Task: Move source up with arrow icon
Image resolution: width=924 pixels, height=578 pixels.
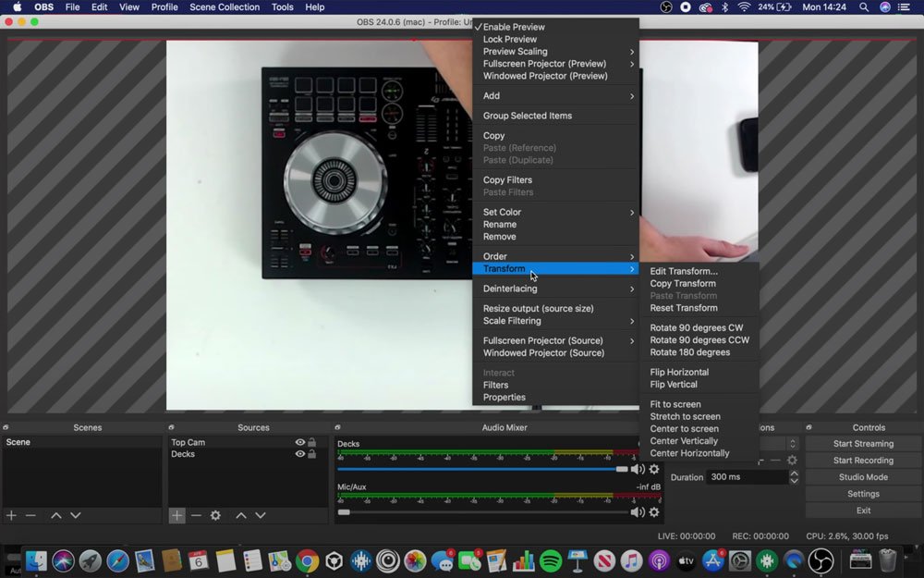Action: click(x=240, y=515)
